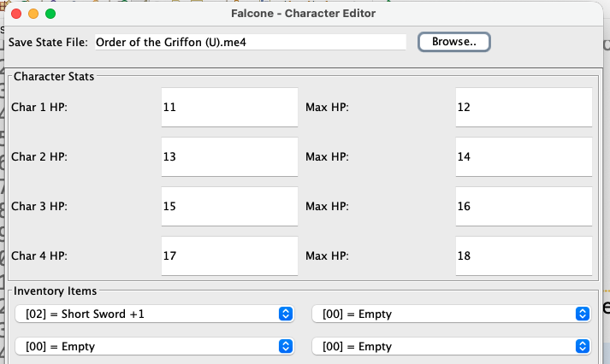Click the Char 1 HP field
The height and width of the screenshot is (364, 610).
click(228, 109)
